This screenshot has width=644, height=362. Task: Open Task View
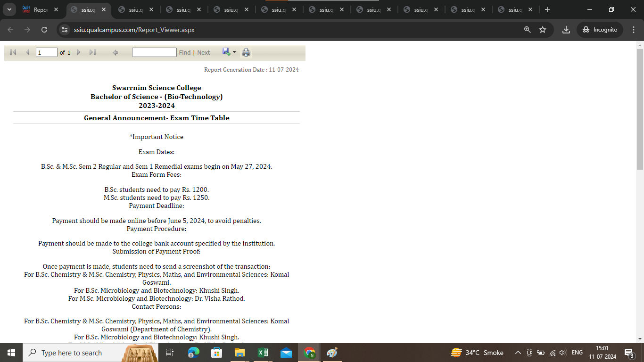click(170, 353)
